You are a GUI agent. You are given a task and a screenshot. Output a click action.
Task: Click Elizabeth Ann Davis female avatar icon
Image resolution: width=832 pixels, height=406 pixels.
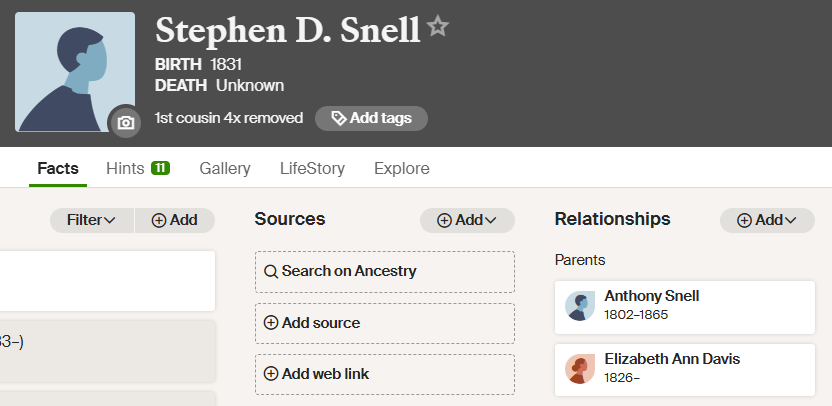tap(580, 368)
